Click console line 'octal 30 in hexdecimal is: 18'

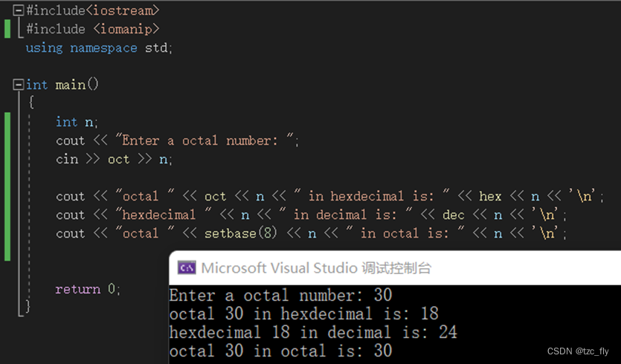[303, 313]
